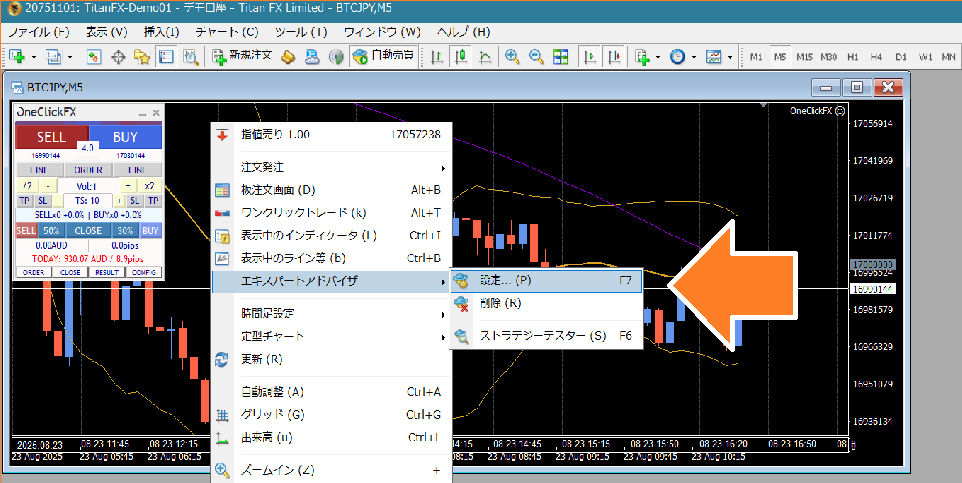This screenshot has height=483, width=962.
Task: Select the D1 timeframe button
Action: click(901, 57)
